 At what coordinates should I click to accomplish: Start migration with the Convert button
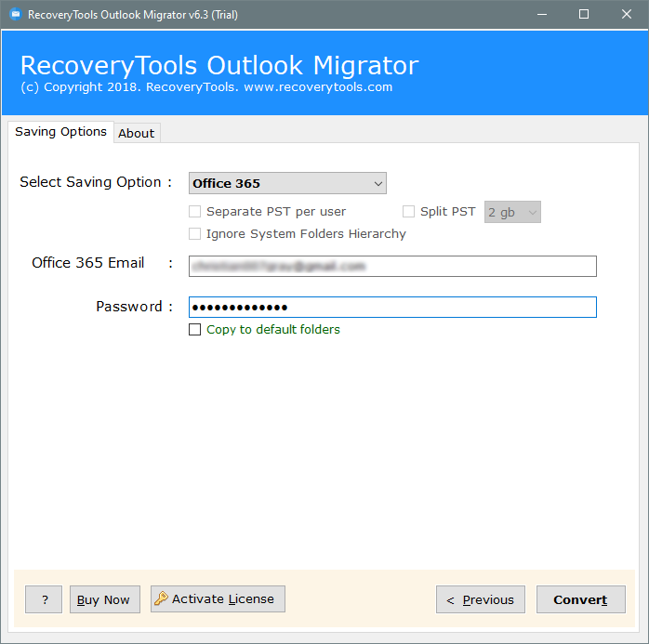pos(581,599)
